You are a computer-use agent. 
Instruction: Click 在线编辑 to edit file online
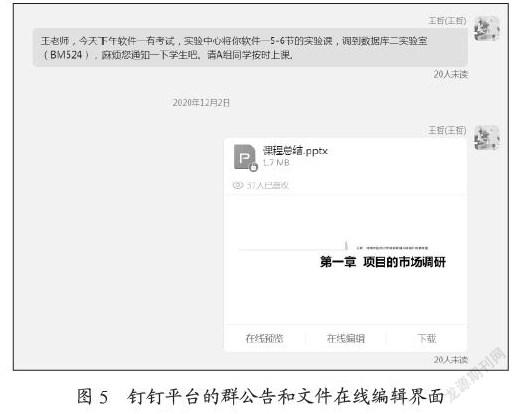coord(346,338)
